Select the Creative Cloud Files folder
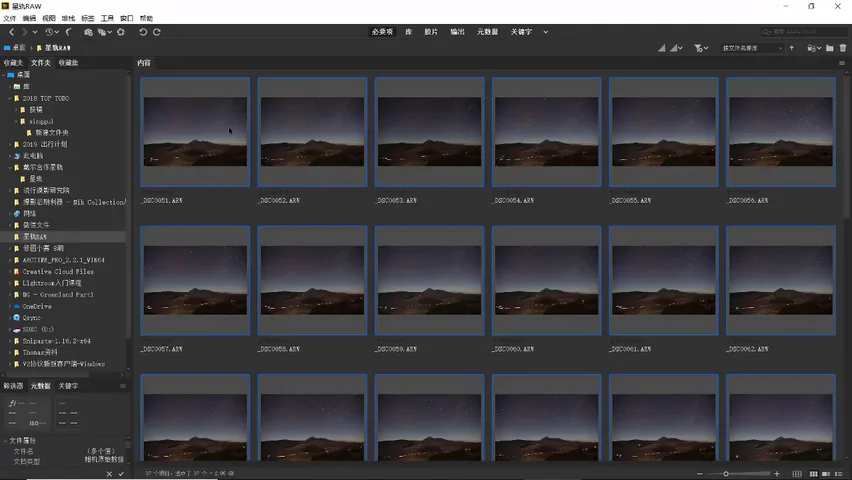This screenshot has height=480, width=852. (x=58, y=272)
